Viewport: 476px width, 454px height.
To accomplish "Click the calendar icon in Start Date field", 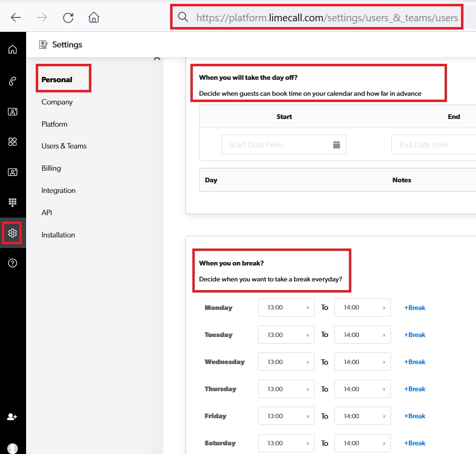I will pyautogui.click(x=337, y=145).
